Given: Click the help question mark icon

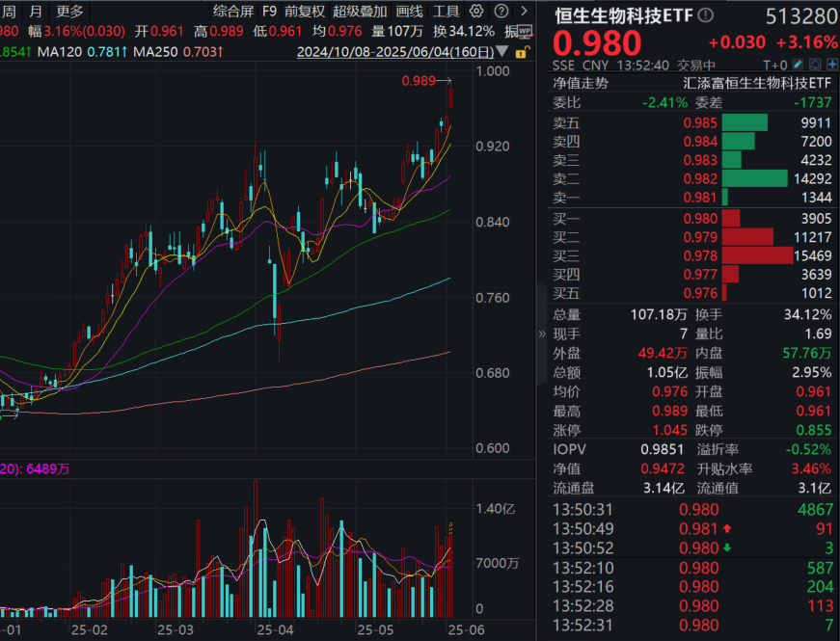Looking at the screenshot, I should [x=501, y=11].
